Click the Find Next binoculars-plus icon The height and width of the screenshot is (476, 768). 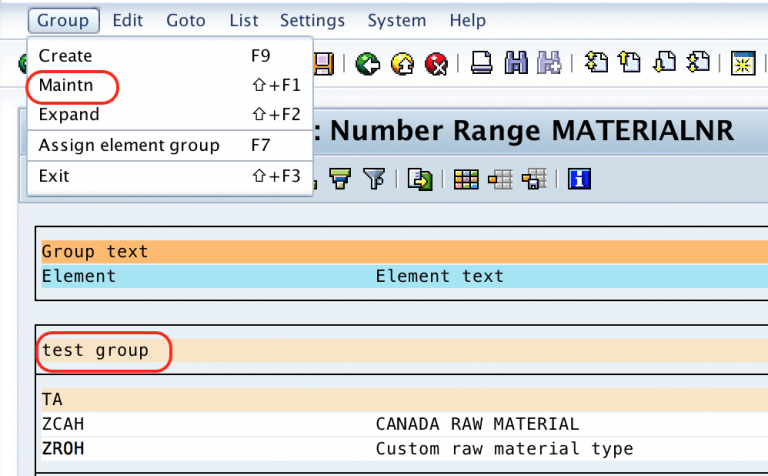pyautogui.click(x=549, y=63)
